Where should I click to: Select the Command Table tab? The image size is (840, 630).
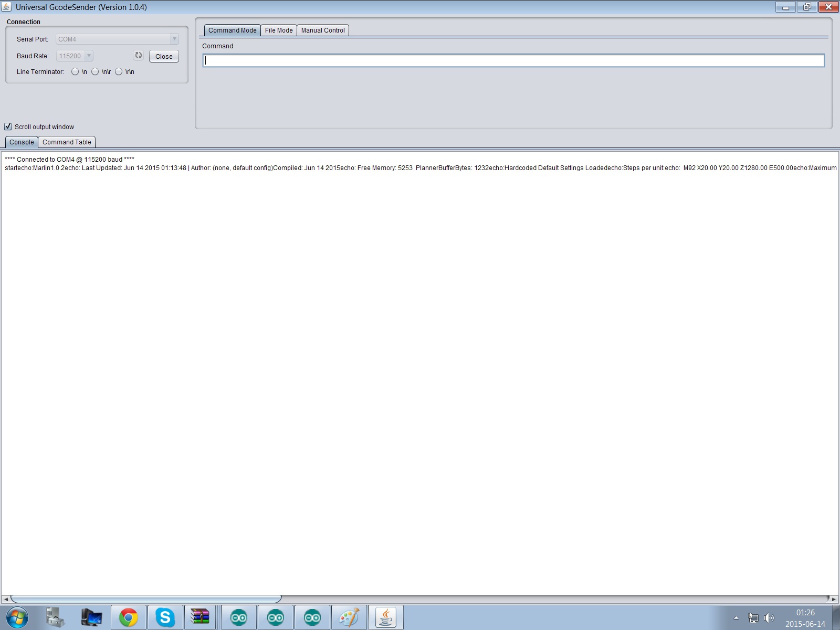point(67,142)
